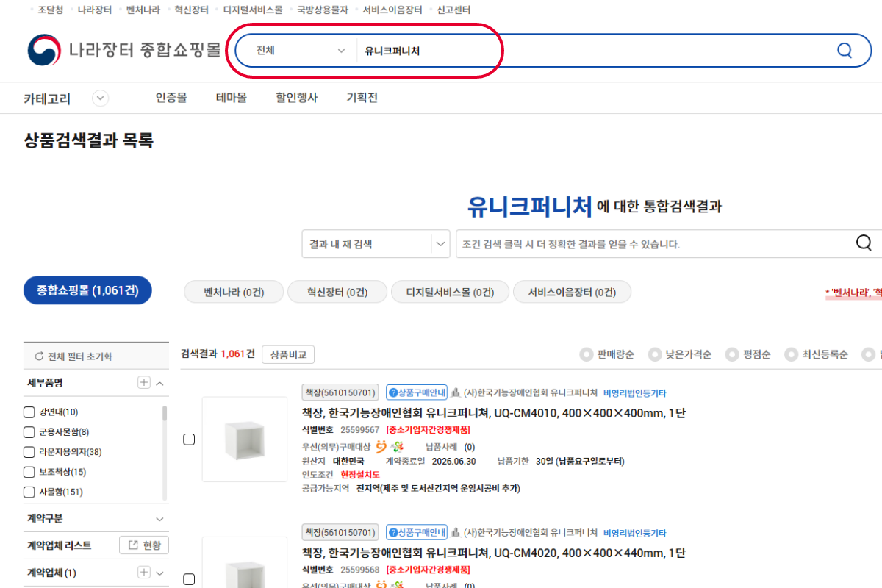
Task: Open the 전체 search category dropdown
Action: coord(300,51)
